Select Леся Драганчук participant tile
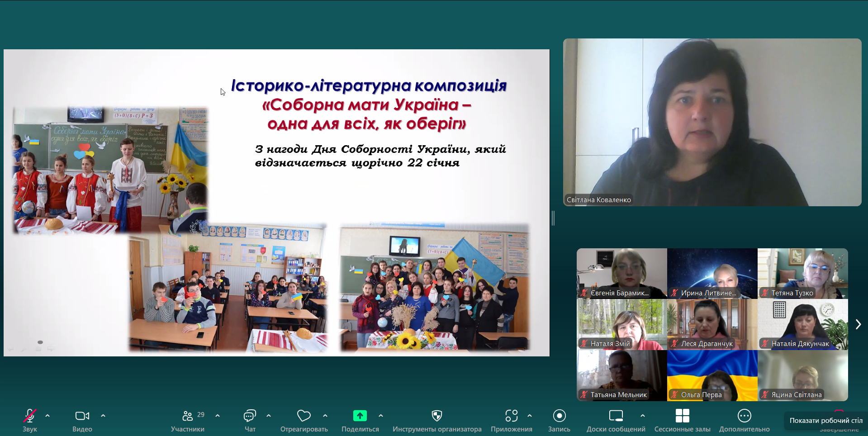868x436 pixels. pyautogui.click(x=712, y=324)
